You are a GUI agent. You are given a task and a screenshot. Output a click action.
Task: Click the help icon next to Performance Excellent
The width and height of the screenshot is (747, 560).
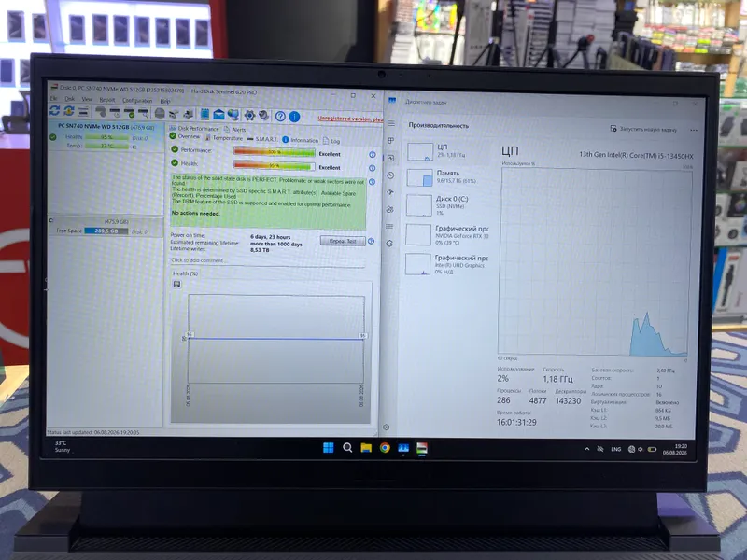[373, 155]
